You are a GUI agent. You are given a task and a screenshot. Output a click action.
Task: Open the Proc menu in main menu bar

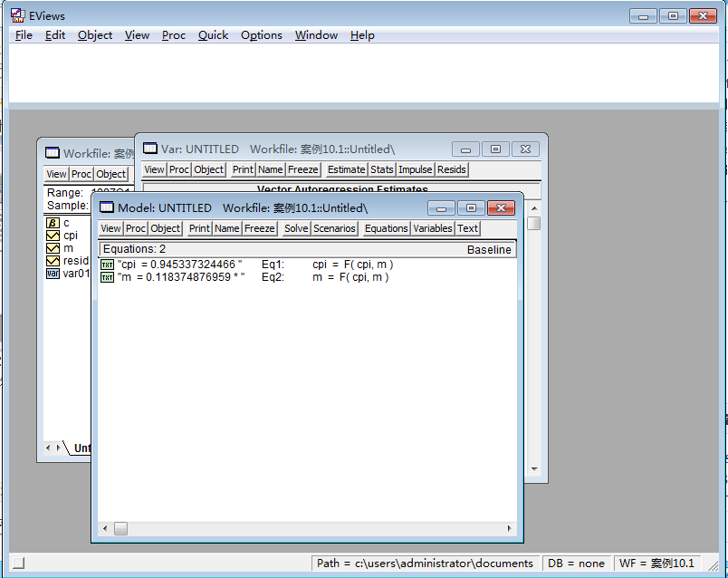pos(174,35)
